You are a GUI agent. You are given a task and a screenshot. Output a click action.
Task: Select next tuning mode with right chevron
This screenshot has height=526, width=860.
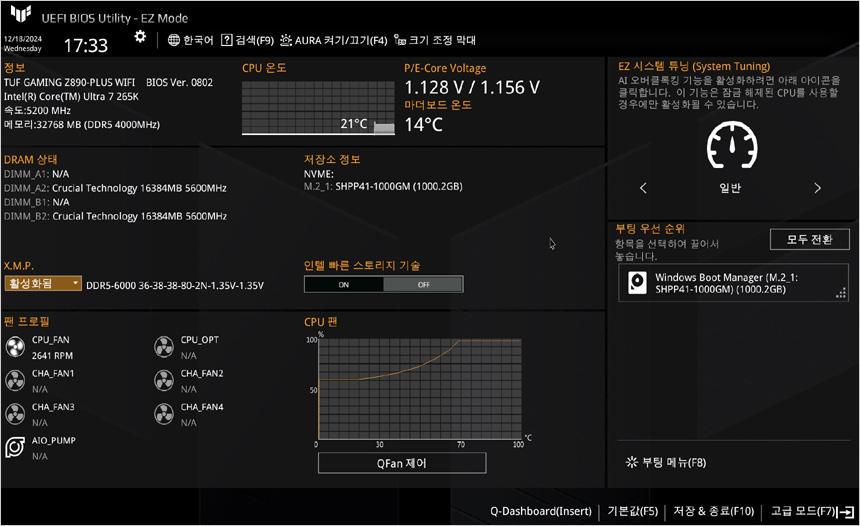817,188
